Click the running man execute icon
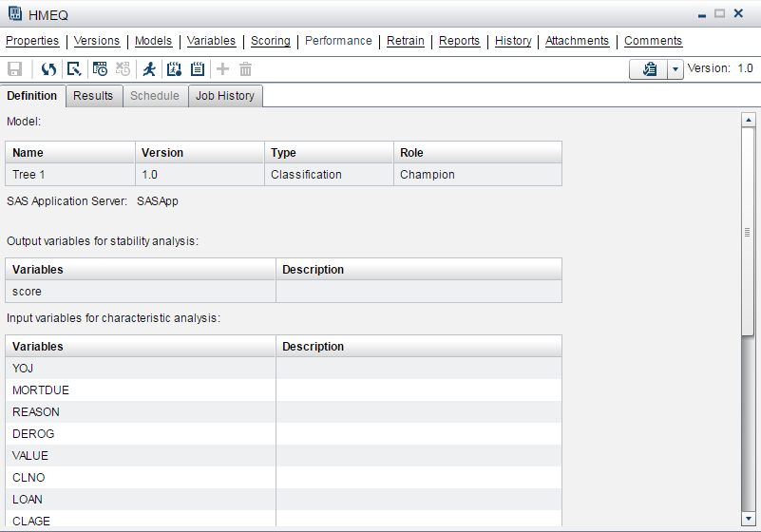 point(149,69)
